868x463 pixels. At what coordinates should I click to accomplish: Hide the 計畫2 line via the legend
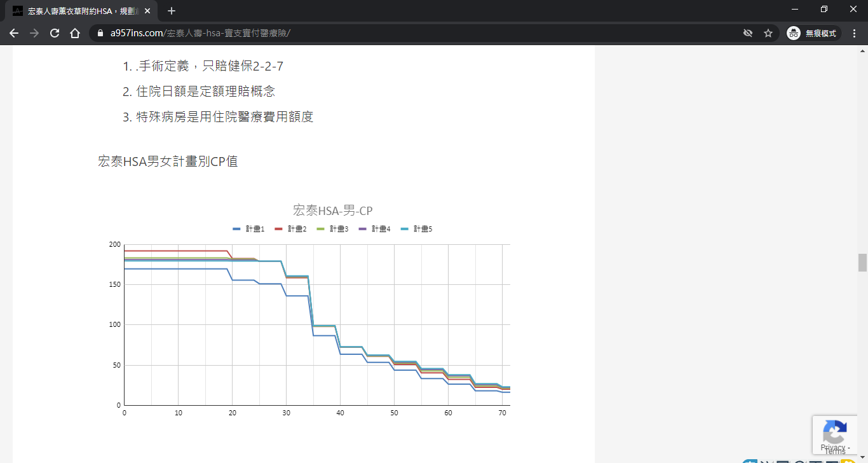click(x=290, y=229)
